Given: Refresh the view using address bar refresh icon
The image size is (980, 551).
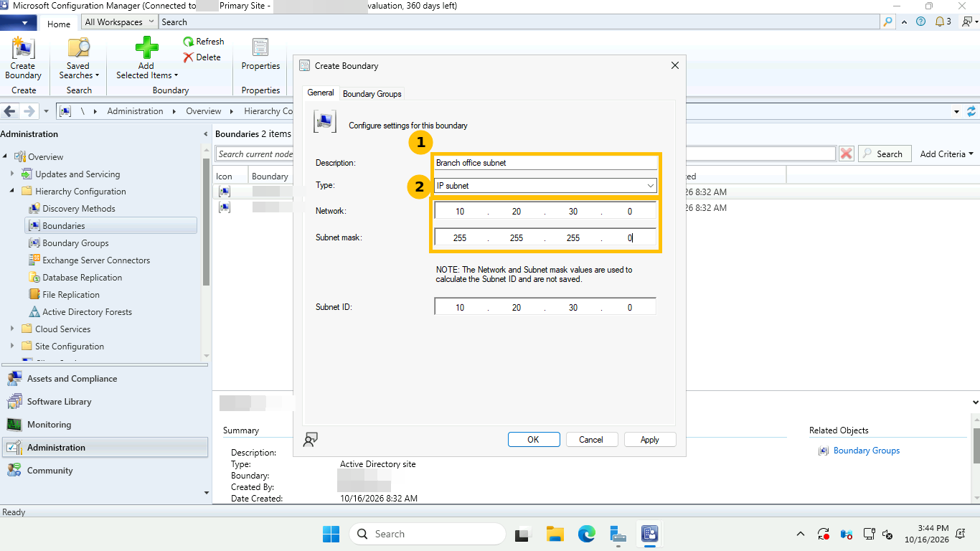Looking at the screenshot, I should pyautogui.click(x=971, y=111).
